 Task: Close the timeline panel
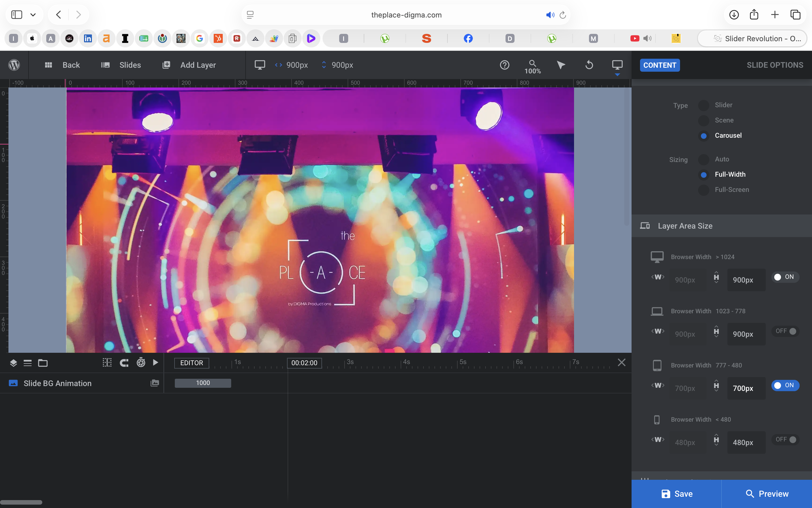pyautogui.click(x=621, y=363)
